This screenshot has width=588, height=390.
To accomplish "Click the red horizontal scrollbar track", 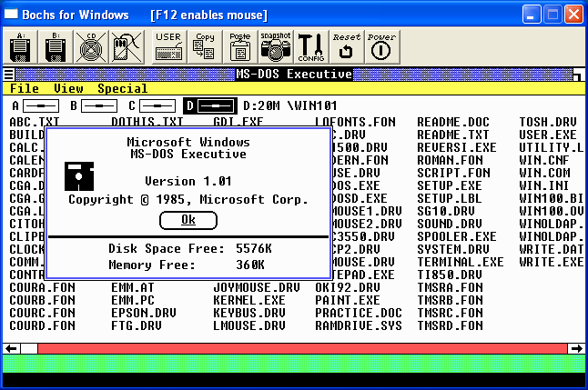I will pyautogui.click(x=302, y=349).
